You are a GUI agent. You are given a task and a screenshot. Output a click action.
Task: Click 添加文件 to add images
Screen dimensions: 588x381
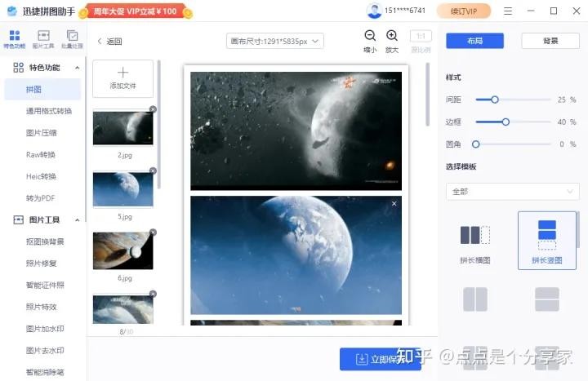pyautogui.click(x=122, y=78)
